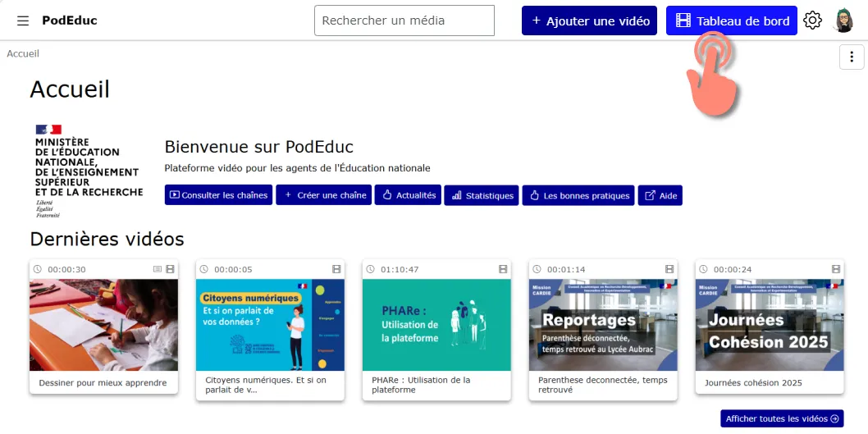Viewport: 868px width, 434px height.
Task: Open settings via the gear icon
Action: [812, 21]
